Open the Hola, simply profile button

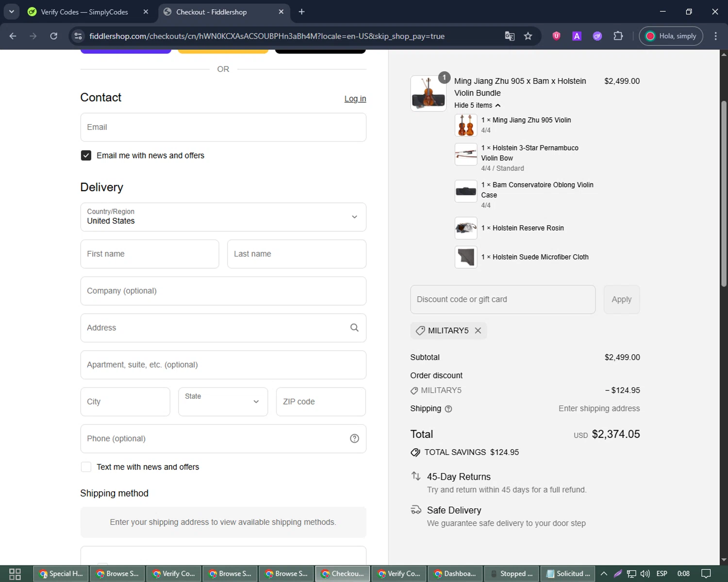(x=671, y=36)
